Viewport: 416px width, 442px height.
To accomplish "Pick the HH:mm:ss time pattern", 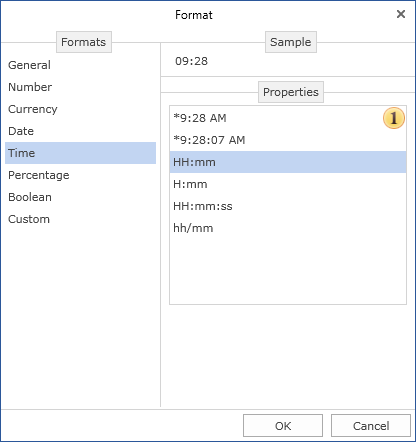I will (x=288, y=206).
